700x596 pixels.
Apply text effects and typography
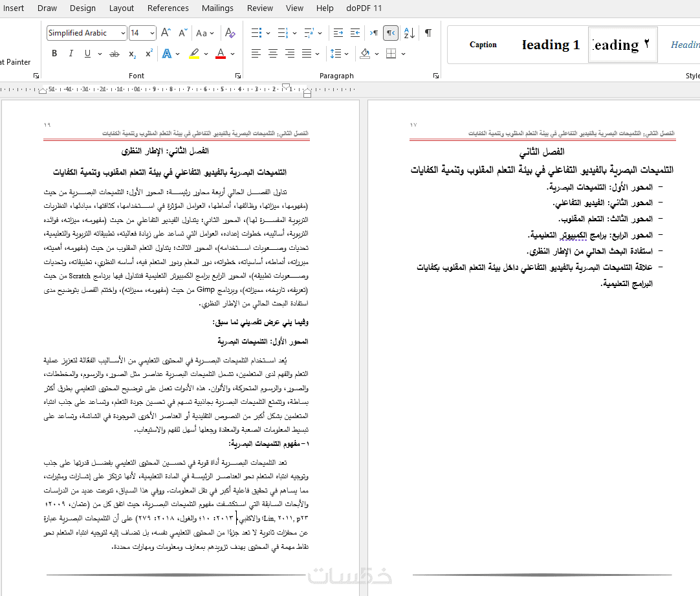(x=167, y=54)
